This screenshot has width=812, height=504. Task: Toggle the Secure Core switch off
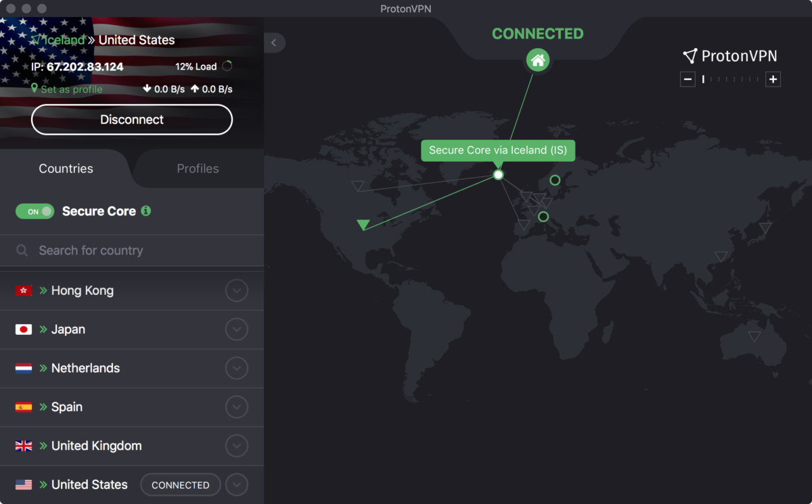[35, 212]
